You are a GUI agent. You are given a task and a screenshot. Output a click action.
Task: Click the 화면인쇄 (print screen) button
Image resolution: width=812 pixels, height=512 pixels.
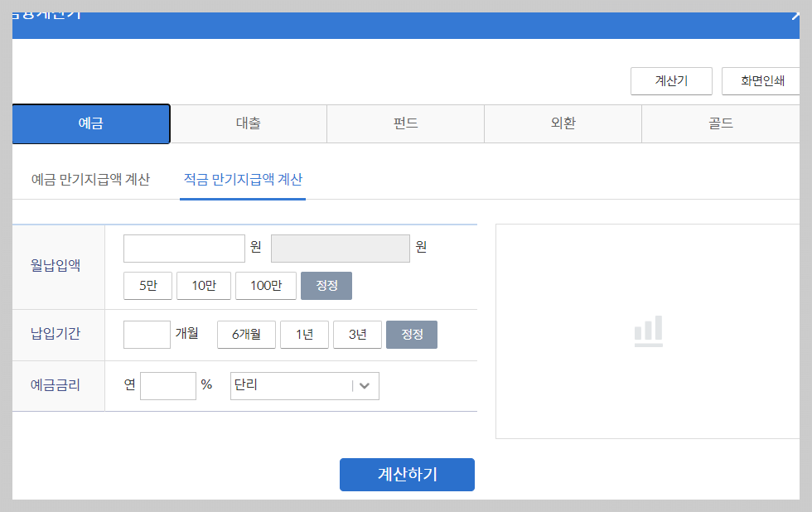point(761,80)
